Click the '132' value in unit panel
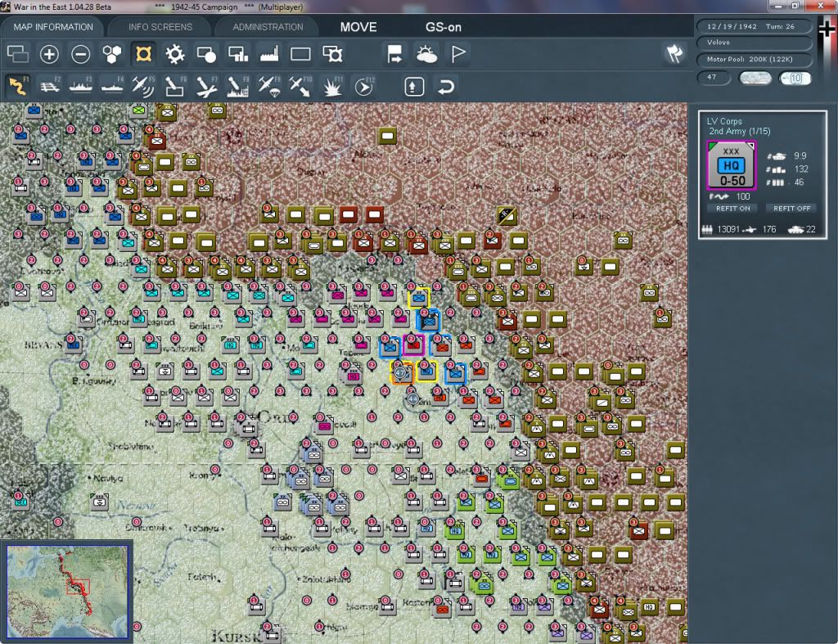This screenshot has height=644, width=838. (x=801, y=169)
